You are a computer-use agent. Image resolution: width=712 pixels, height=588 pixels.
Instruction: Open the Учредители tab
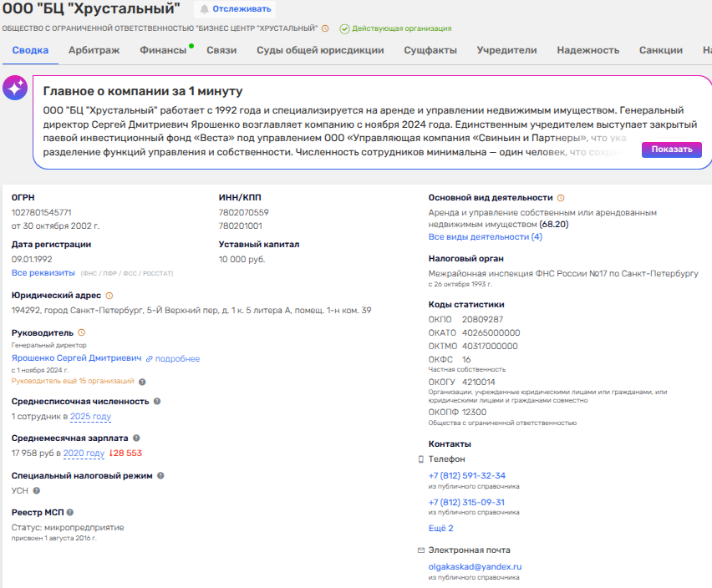[506, 50]
